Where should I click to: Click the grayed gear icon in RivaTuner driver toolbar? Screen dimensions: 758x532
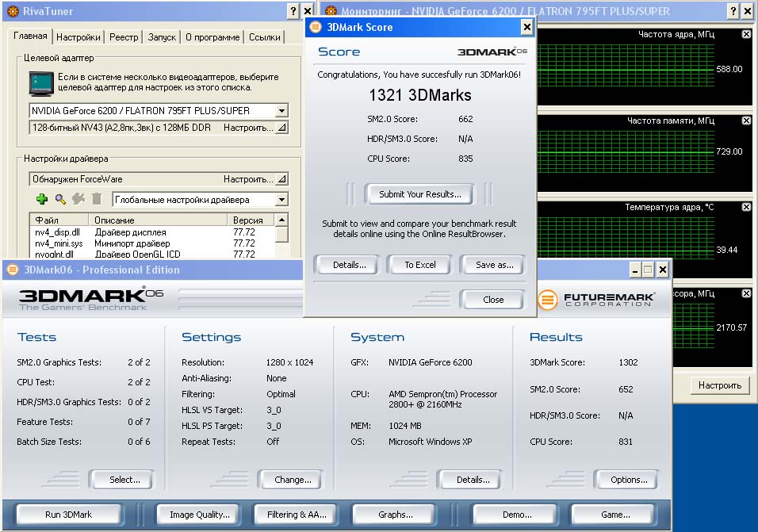[x=78, y=199]
